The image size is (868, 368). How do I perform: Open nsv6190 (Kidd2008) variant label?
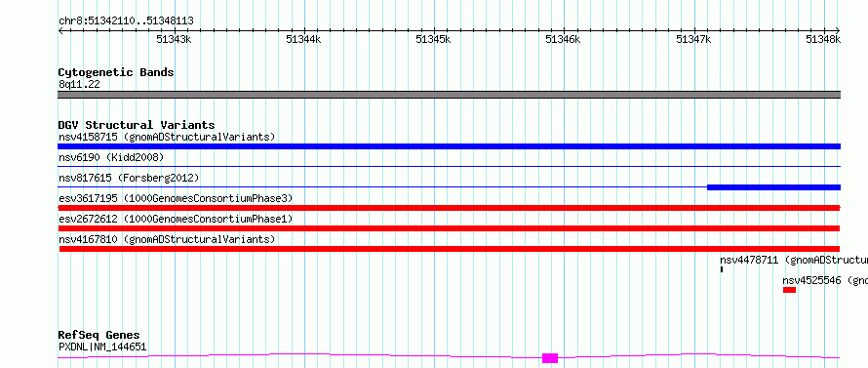point(111,157)
